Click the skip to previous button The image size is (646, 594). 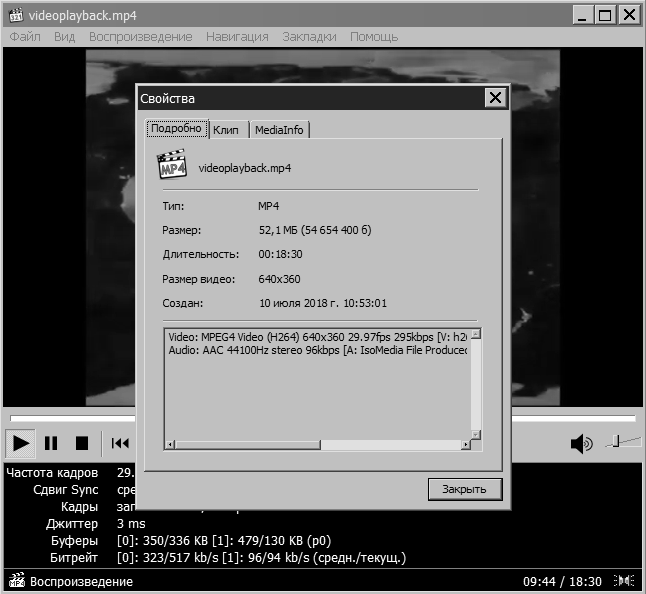tap(120, 443)
